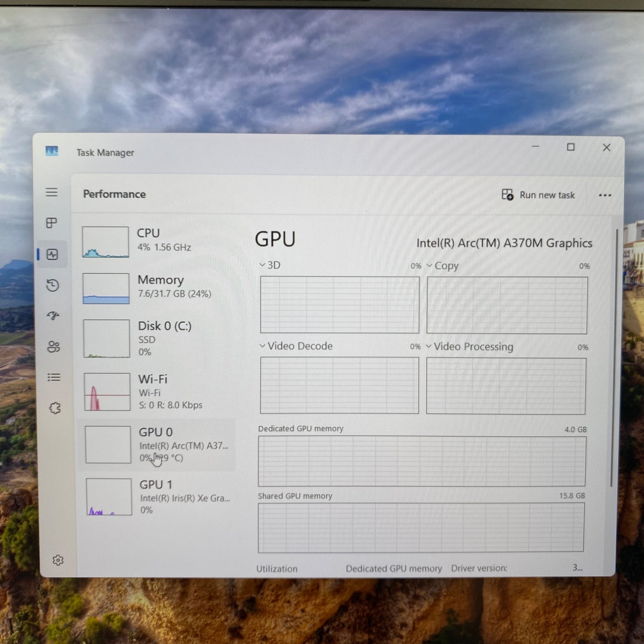644x644 pixels.
Task: Expand the Video Processing engine dropdown
Action: click(x=470, y=346)
